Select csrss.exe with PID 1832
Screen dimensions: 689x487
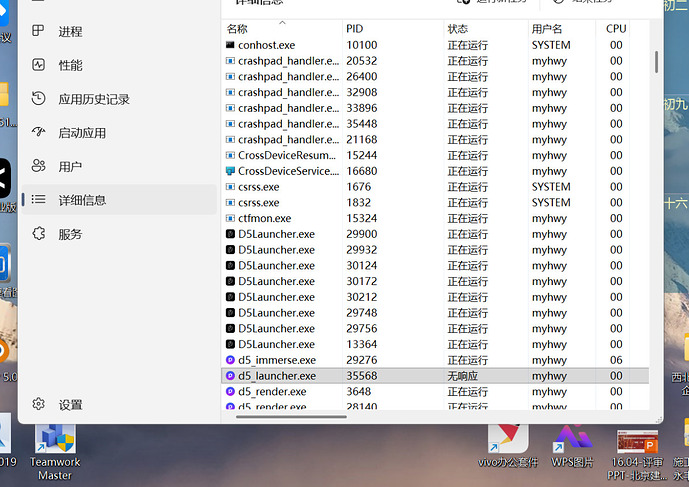435,203
